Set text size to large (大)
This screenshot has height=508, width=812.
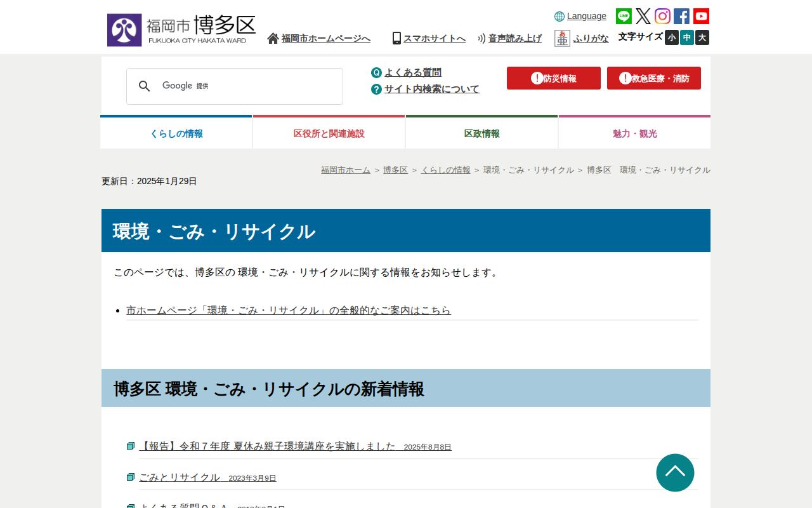point(702,37)
